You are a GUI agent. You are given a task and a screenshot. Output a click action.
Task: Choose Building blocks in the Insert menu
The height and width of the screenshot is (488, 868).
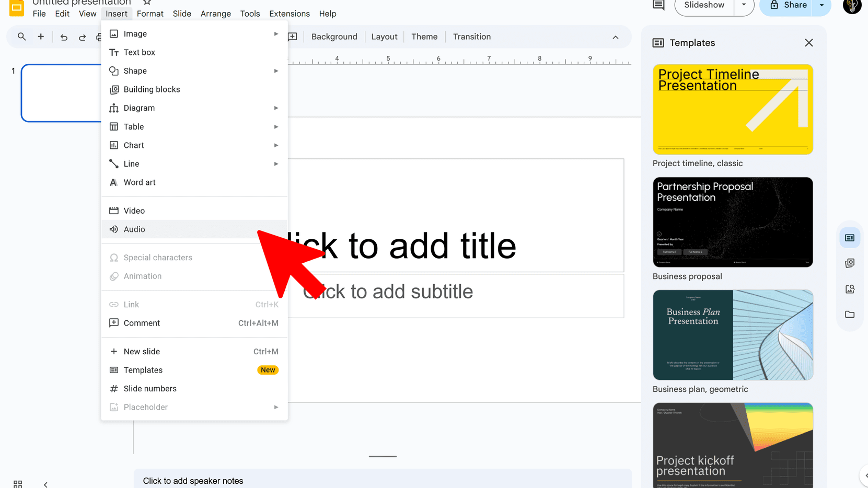[x=194, y=89]
